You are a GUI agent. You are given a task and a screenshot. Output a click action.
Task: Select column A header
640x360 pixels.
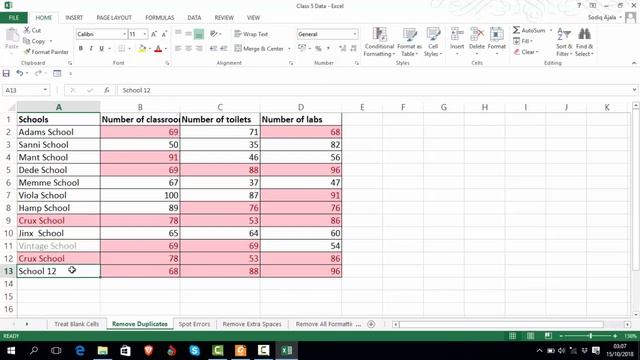(58, 107)
